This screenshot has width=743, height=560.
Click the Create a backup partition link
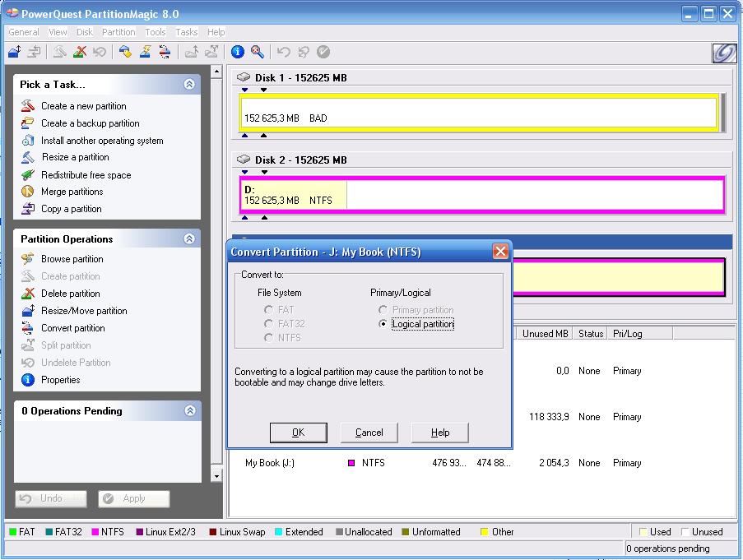(90, 123)
